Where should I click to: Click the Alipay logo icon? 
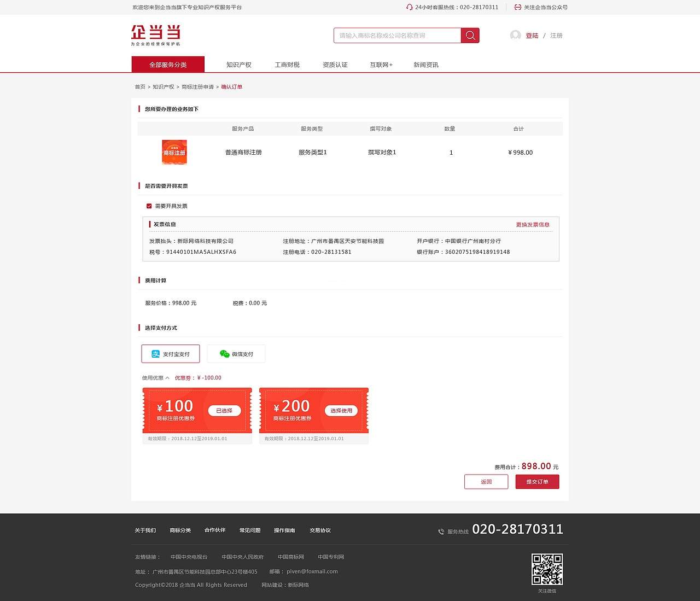(156, 354)
